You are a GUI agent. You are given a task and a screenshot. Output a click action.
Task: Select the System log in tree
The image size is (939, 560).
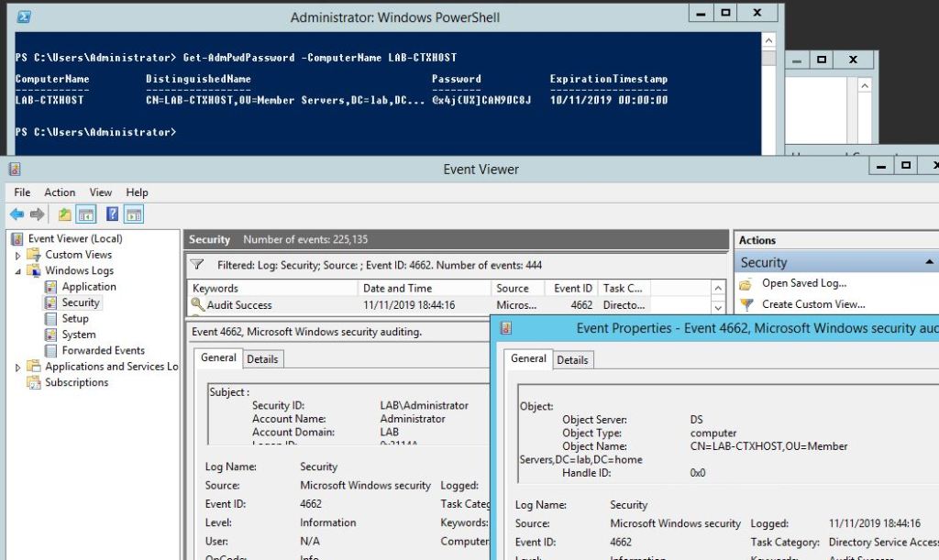pos(79,335)
